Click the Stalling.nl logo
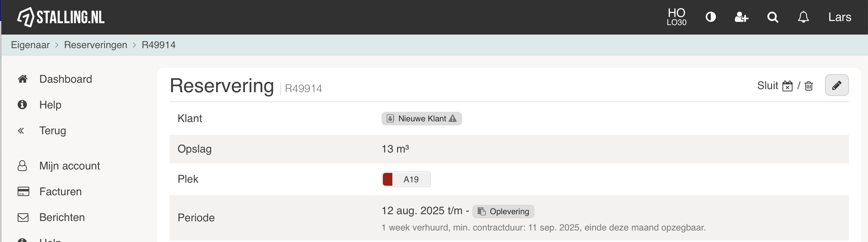The image size is (868, 242). click(x=61, y=17)
